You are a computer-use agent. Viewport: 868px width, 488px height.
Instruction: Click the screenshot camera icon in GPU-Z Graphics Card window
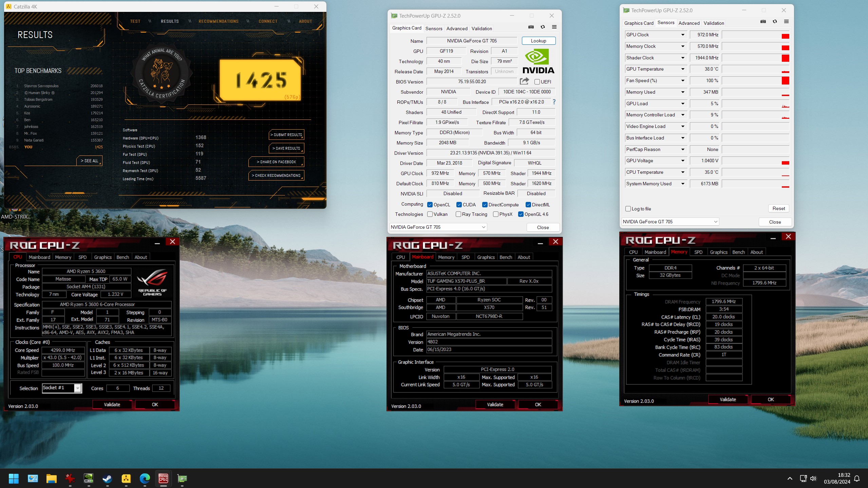[531, 27]
